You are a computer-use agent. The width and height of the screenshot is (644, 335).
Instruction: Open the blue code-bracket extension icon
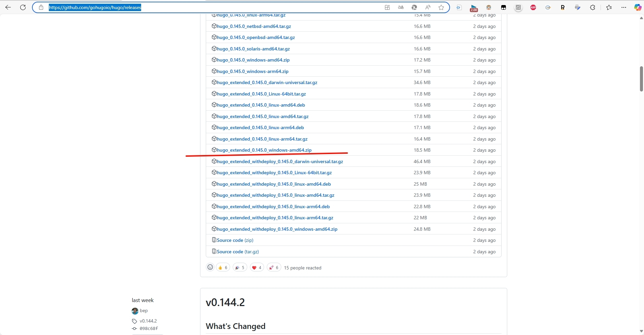tap(459, 7)
